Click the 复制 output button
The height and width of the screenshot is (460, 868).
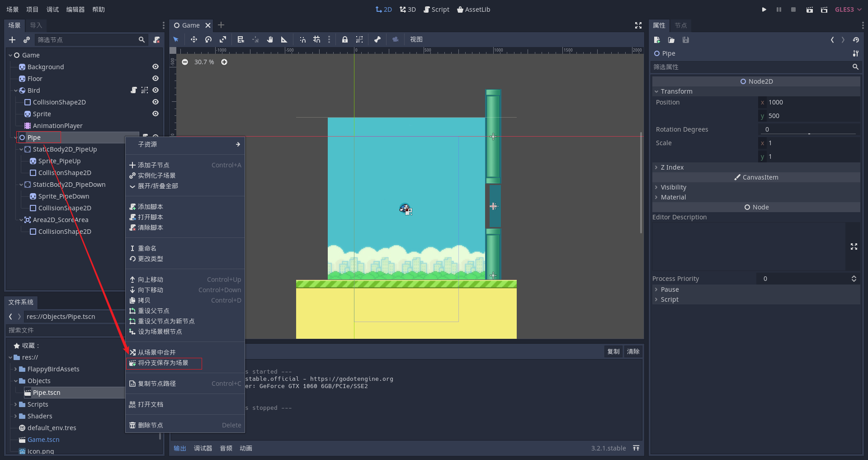613,351
